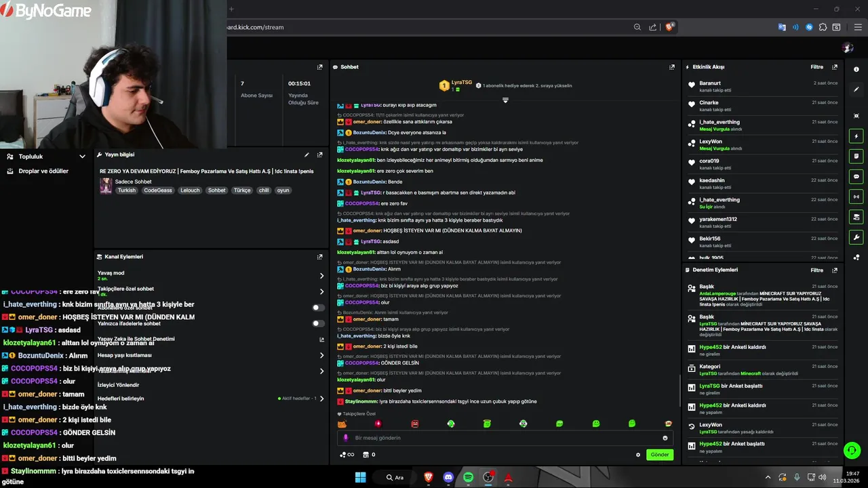This screenshot has width=868, height=488.
Task: Pop out the Yayın bilgisi panel
Action: tap(320, 155)
